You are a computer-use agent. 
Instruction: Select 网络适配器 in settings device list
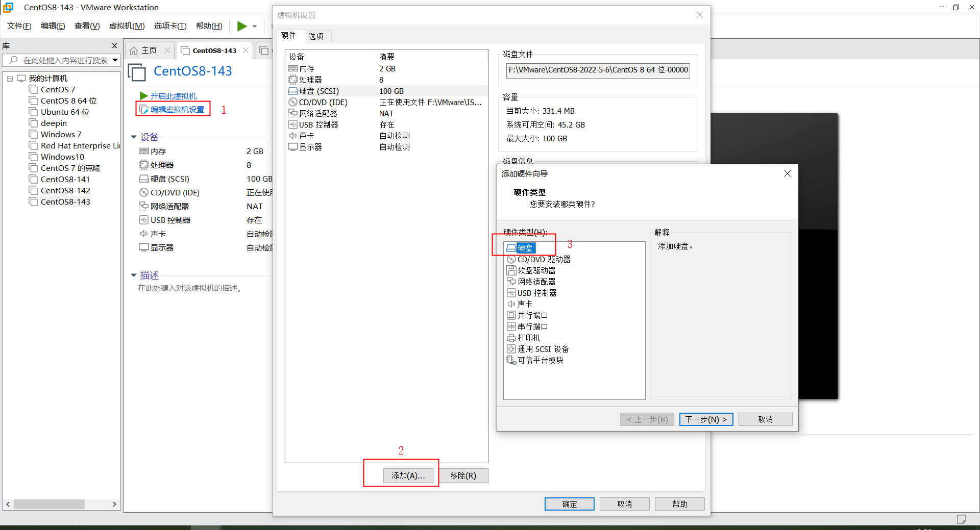tap(386, 113)
